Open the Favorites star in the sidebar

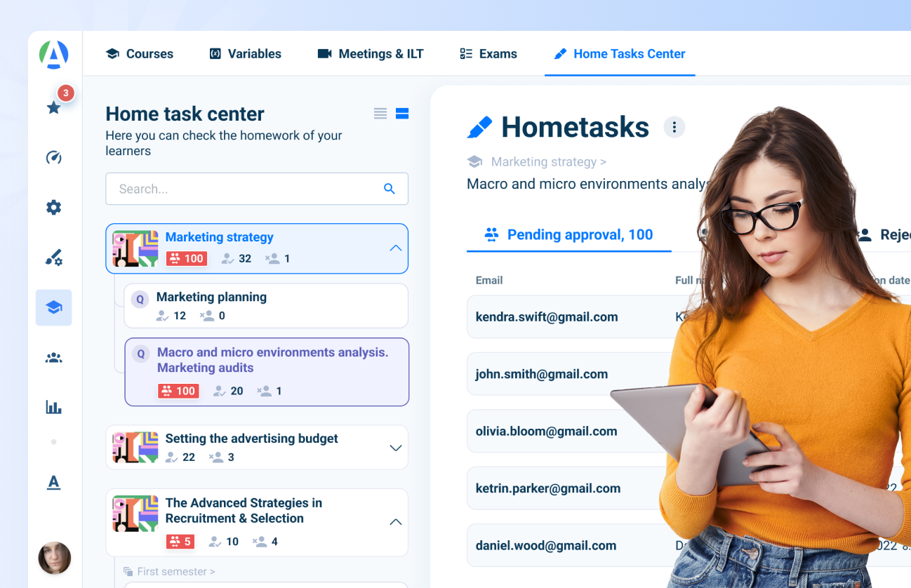[53, 108]
